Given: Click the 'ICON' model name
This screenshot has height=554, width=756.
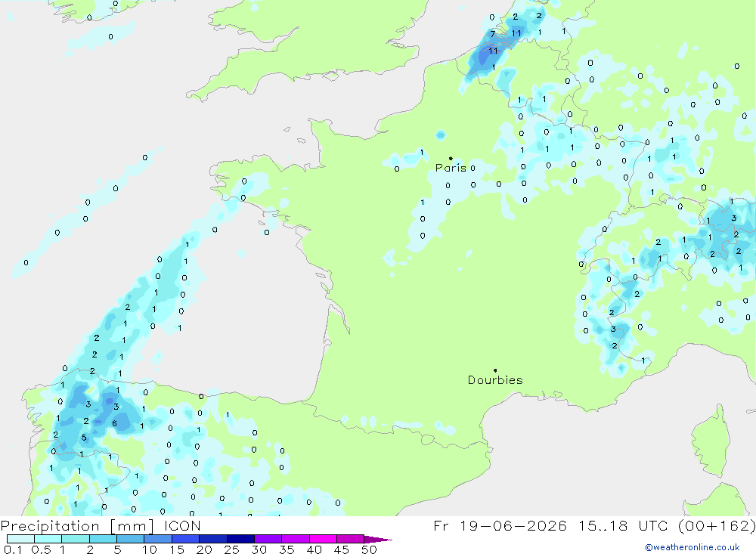Looking at the screenshot, I should coord(181,525).
